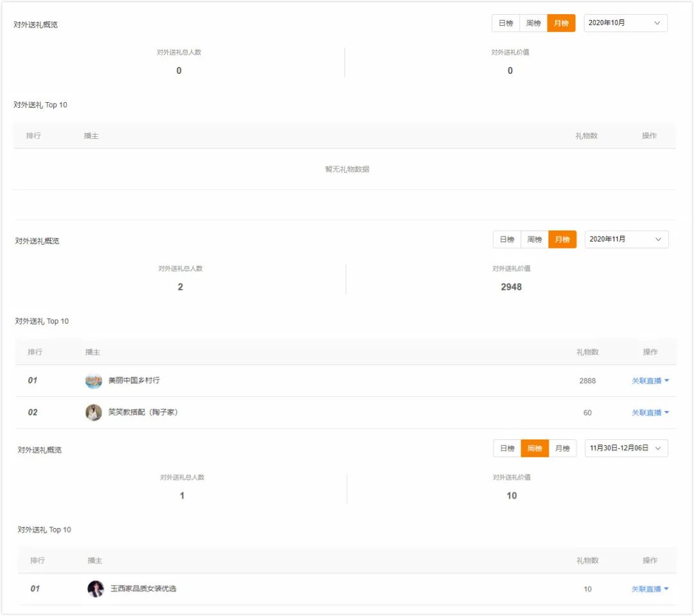Select 月榜 tab in the 11月30日-12月06日 panel

562,448
